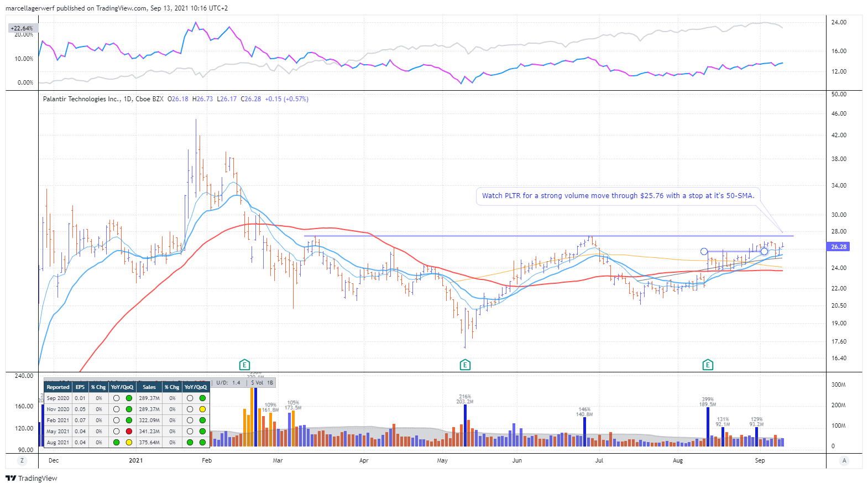Select the current price label 26.28

click(x=839, y=247)
